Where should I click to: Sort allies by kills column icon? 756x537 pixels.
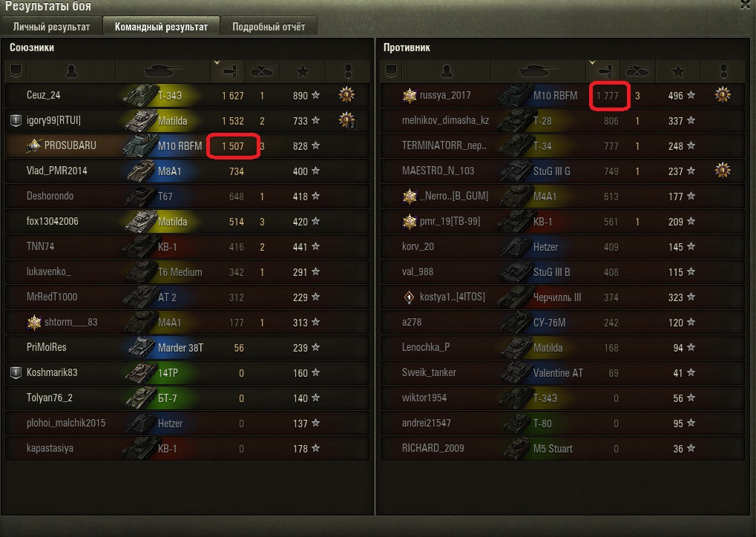(x=263, y=71)
